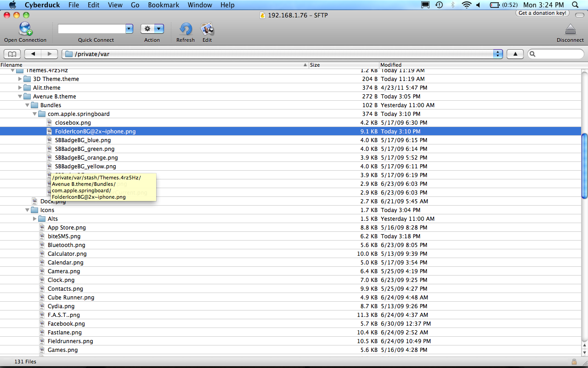Select the FolderIconBG@2x~iphone.png row

point(290,131)
